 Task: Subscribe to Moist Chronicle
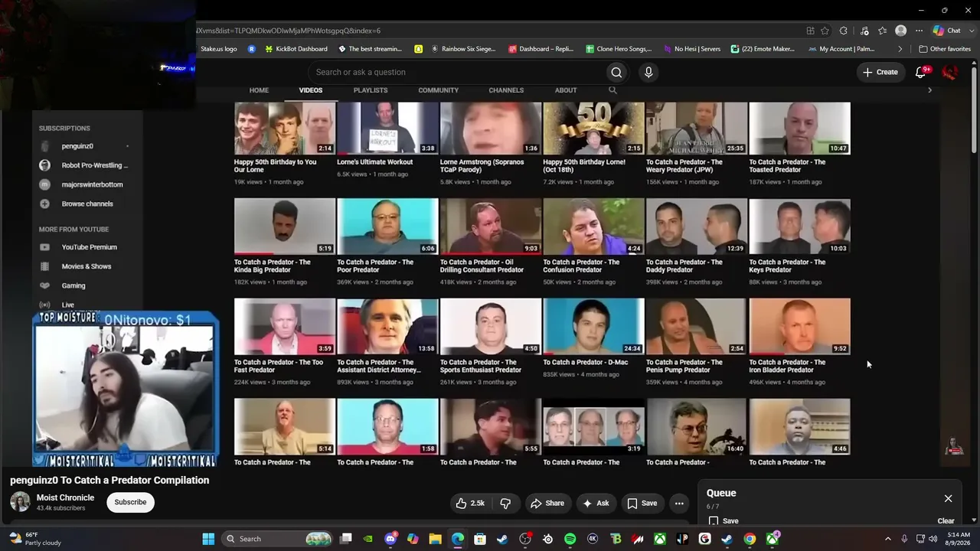(x=130, y=502)
